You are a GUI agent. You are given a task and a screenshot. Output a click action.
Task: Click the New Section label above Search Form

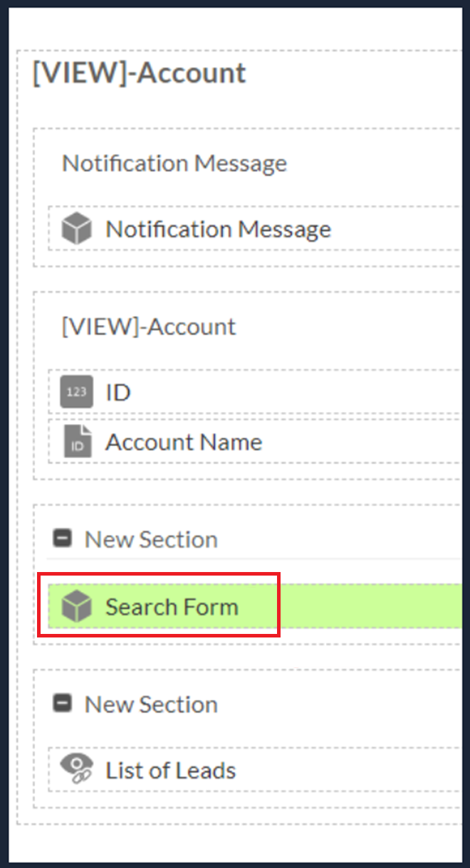point(151,539)
